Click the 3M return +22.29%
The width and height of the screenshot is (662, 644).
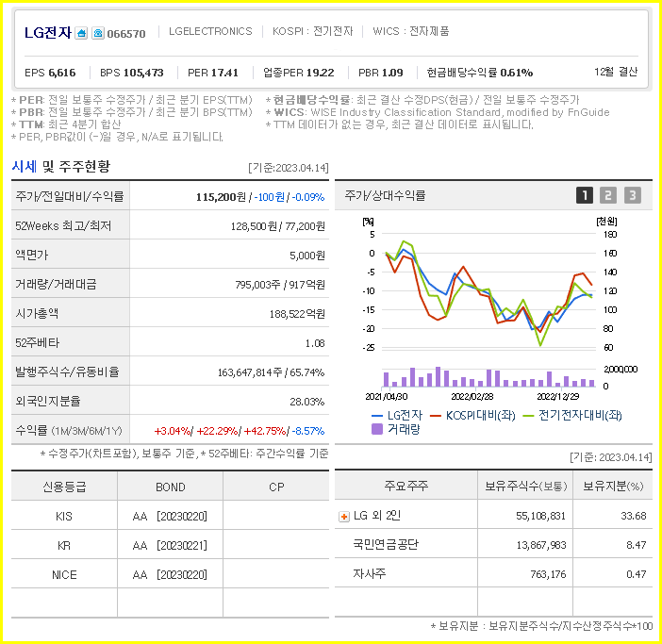(217, 431)
